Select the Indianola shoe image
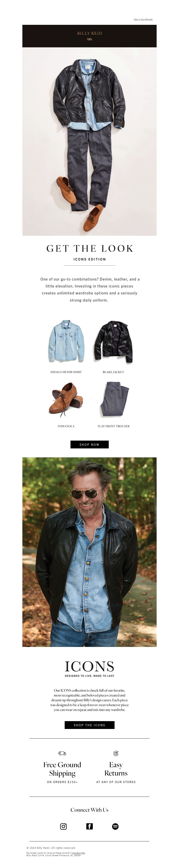179x868 pixels. pos(66,399)
